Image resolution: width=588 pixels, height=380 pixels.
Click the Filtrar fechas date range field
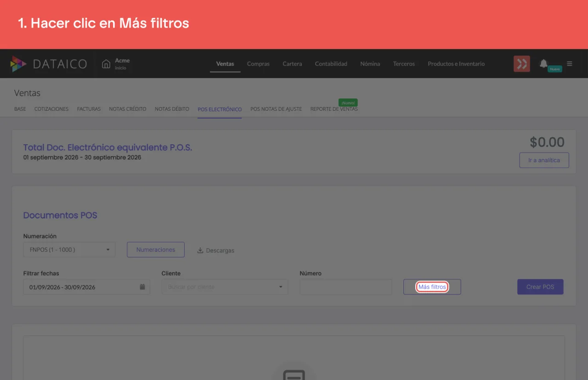click(86, 287)
